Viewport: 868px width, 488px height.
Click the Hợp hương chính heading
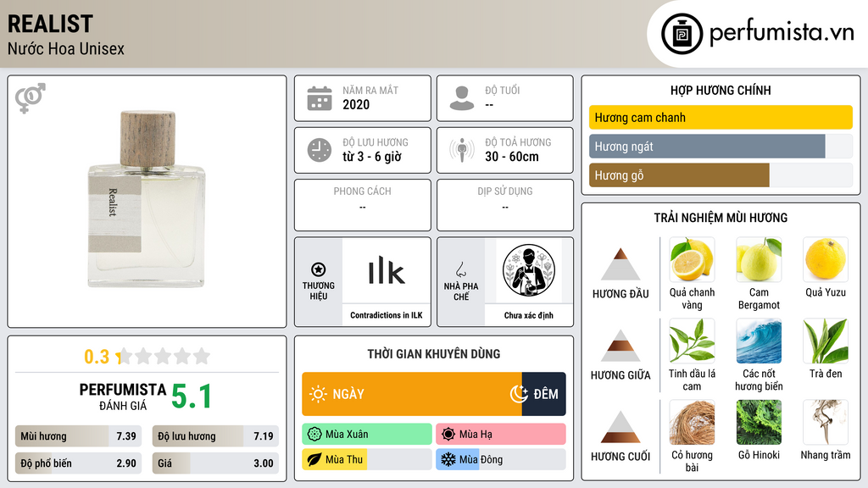721,90
